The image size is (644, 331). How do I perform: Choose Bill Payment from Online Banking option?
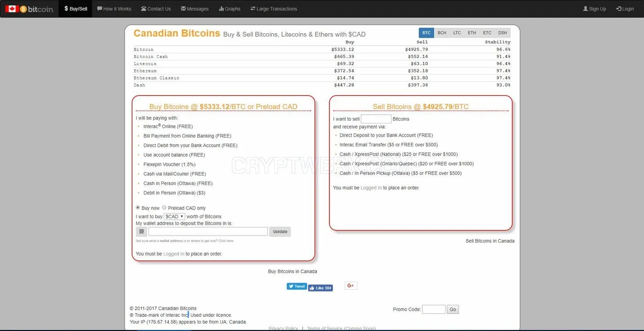point(187,136)
